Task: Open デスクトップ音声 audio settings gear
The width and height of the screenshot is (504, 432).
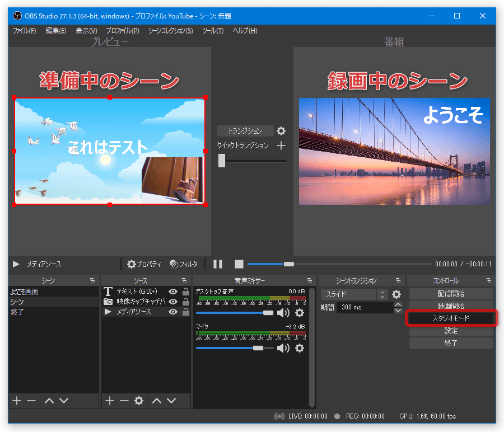Action: coord(300,313)
